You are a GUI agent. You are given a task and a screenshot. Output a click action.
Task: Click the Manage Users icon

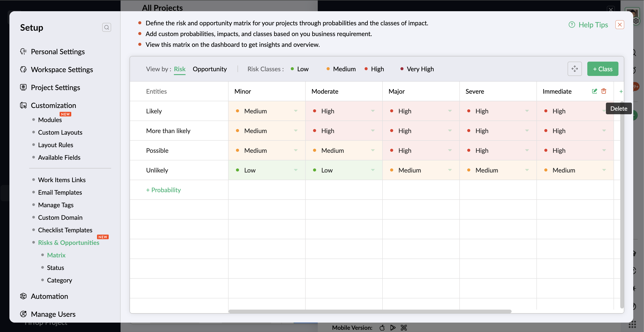(x=23, y=314)
